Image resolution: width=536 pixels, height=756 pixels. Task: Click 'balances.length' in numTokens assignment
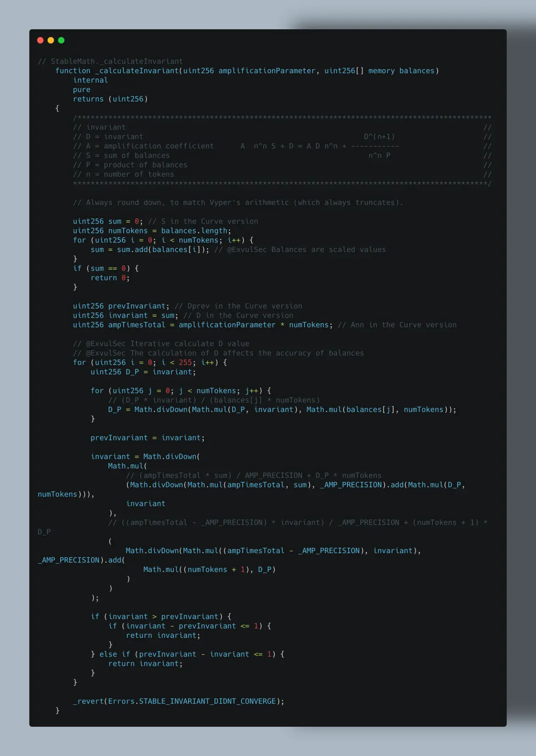coord(196,231)
